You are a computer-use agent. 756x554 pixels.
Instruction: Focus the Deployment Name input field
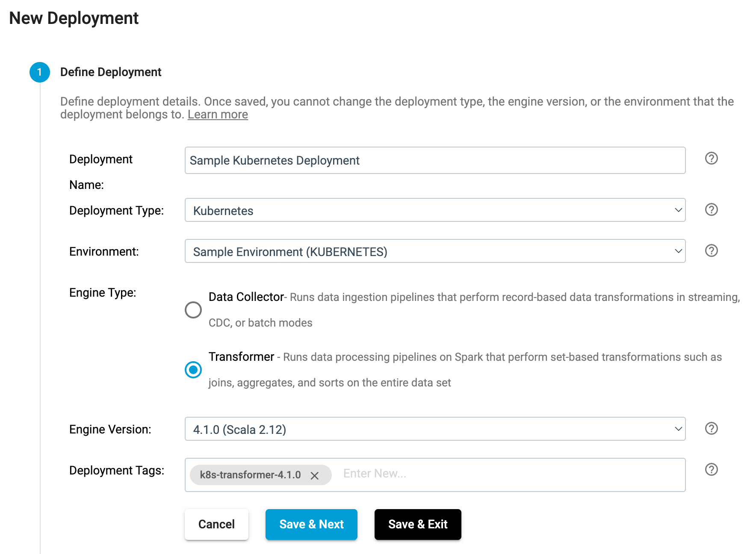click(435, 160)
